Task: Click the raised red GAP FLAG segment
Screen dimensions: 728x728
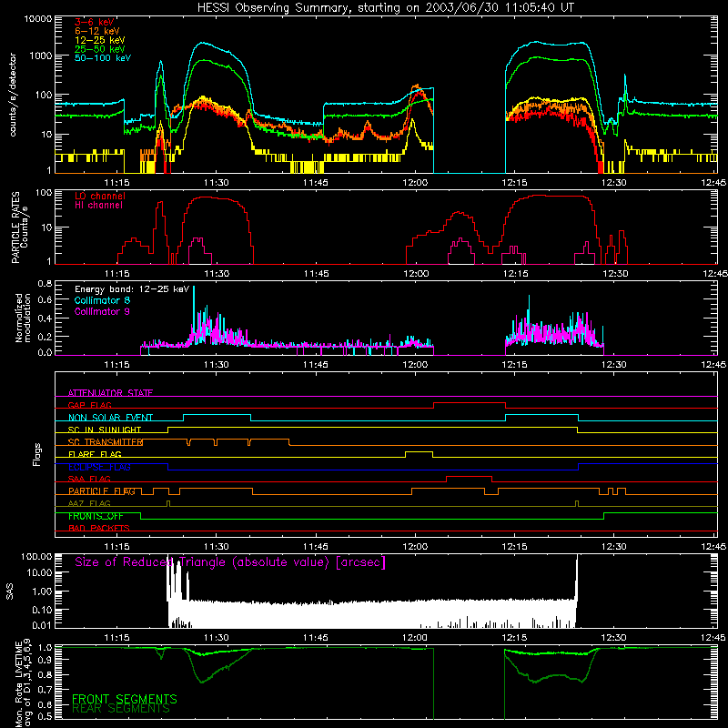Action: pos(470,403)
